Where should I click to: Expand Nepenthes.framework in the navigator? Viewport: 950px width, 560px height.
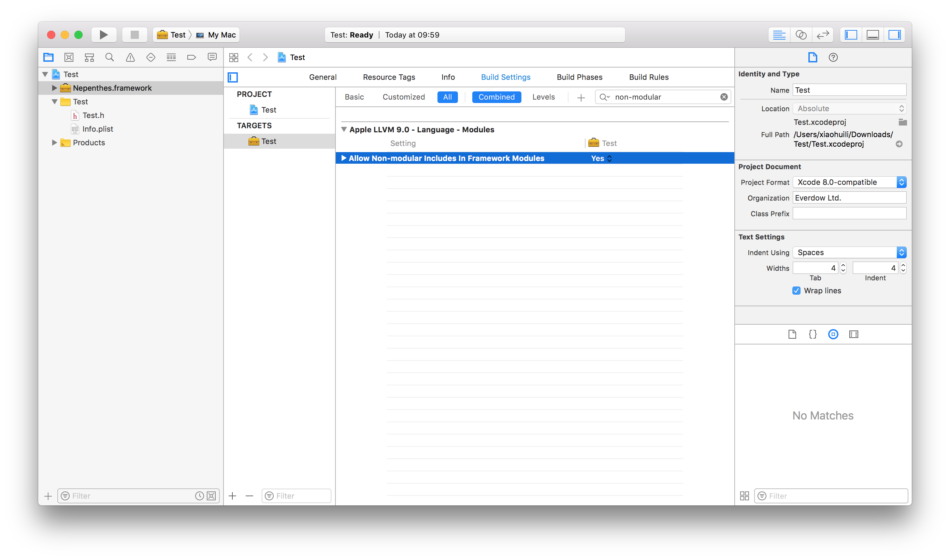(x=54, y=88)
